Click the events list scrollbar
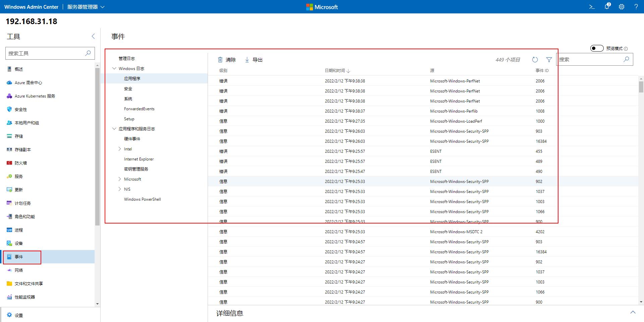Image resolution: width=644 pixels, height=322 pixels. coord(641,87)
